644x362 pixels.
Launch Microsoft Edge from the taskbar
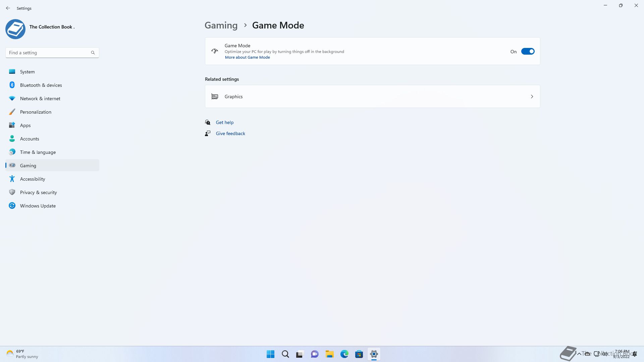pyautogui.click(x=344, y=354)
